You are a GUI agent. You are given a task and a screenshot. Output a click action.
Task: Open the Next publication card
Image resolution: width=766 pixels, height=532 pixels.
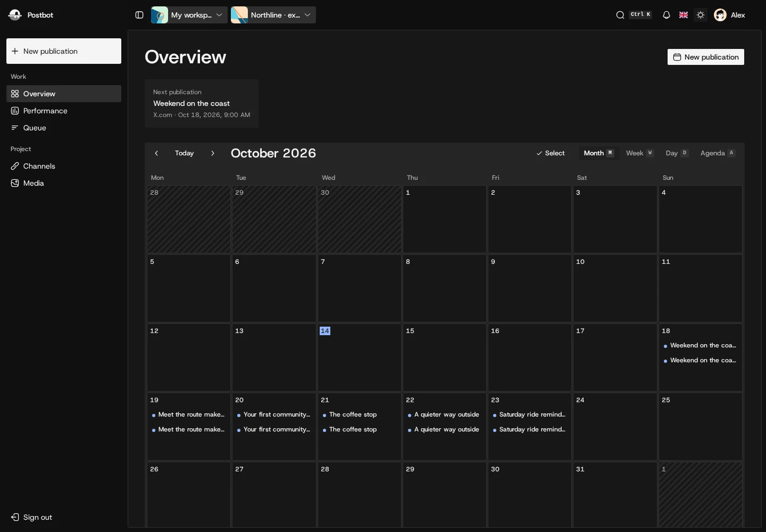click(202, 103)
